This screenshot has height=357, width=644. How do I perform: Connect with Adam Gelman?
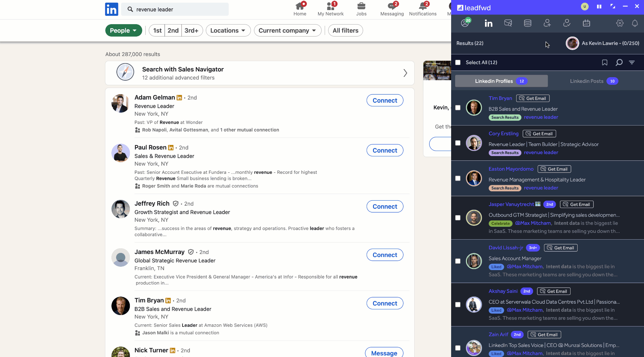click(385, 100)
